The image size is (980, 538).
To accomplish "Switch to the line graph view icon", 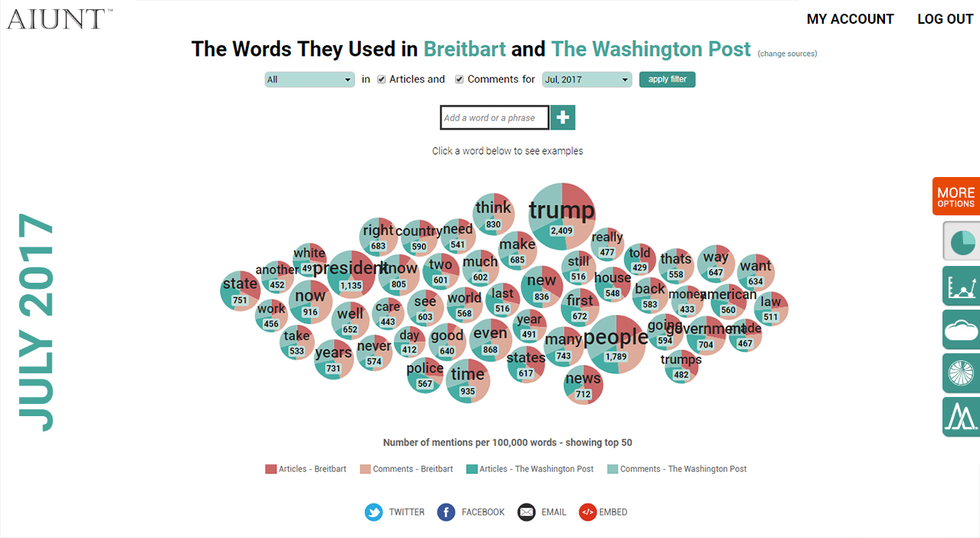I will pos(962,286).
